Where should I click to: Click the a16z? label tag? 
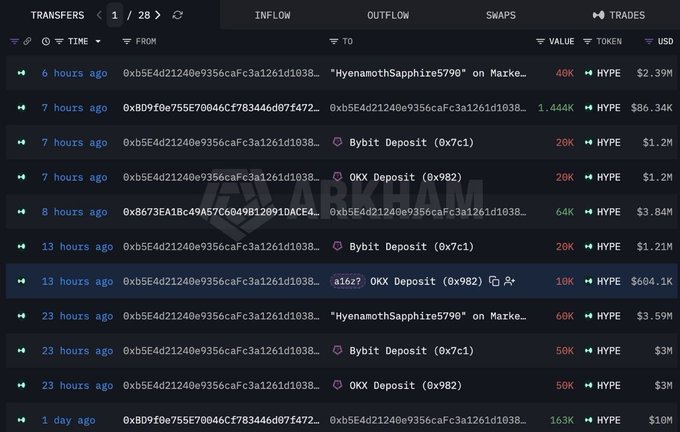pyautogui.click(x=347, y=281)
